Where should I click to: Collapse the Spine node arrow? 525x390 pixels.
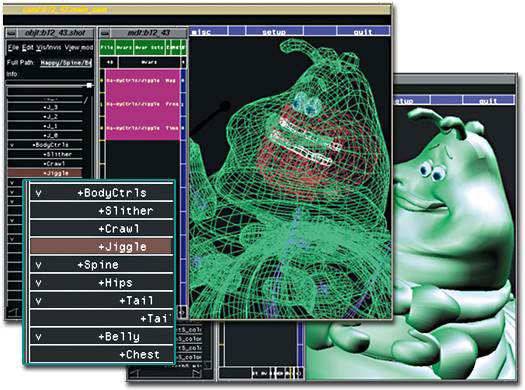coord(39,265)
